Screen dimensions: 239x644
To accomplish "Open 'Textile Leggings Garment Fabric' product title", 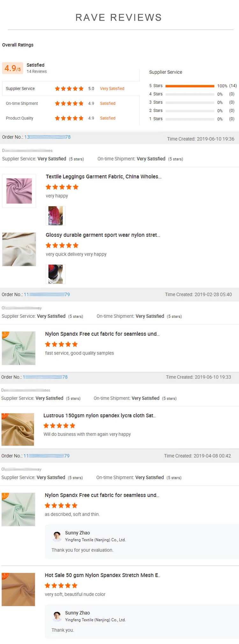I will coord(104,177).
